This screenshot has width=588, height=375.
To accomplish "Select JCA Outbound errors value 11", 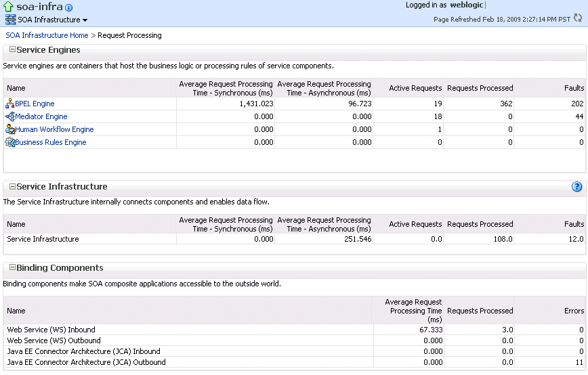I will [579, 362].
